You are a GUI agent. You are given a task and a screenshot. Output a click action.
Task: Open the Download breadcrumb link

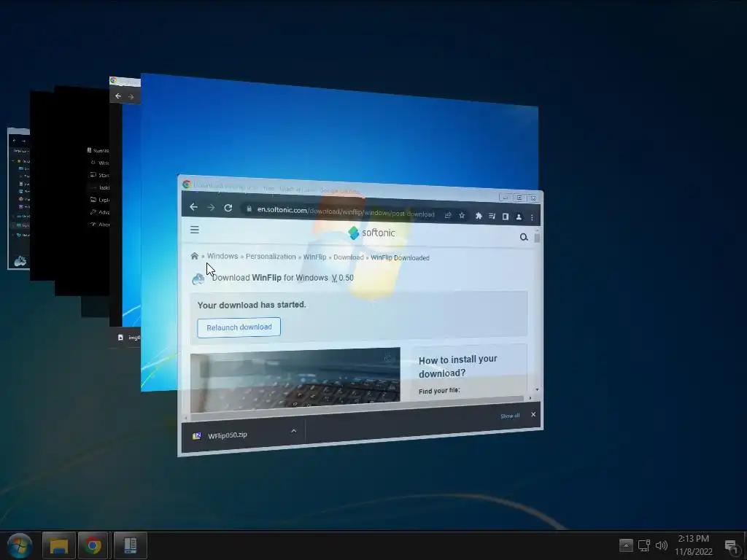click(348, 257)
